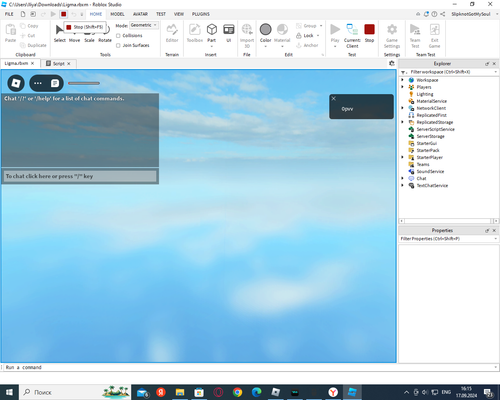Expand the NetworkClient node
The width and height of the screenshot is (500, 400).
click(x=402, y=108)
